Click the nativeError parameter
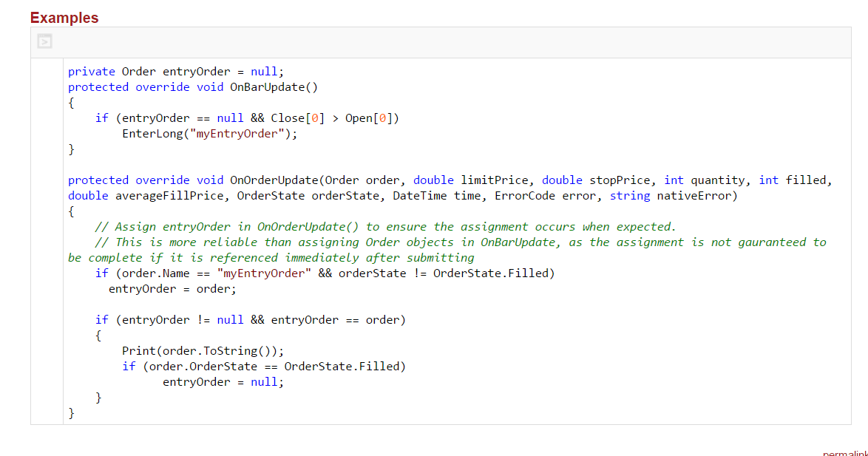Viewport: 868px width, 456px height. pos(691,196)
